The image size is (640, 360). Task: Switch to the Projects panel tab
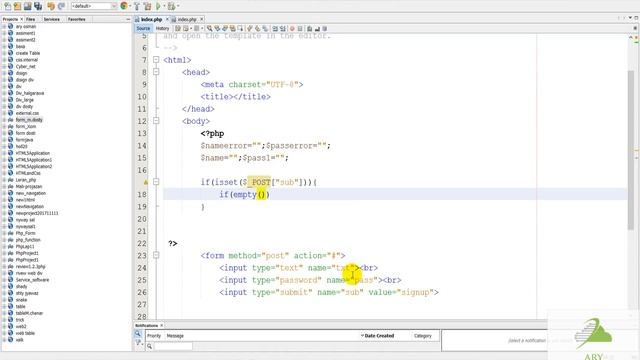click(x=10, y=19)
